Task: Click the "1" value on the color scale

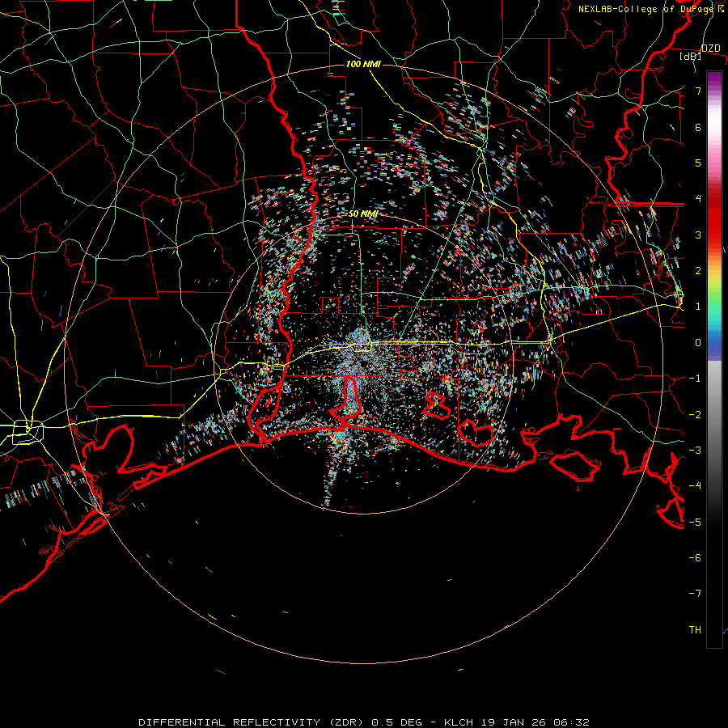Action: tap(698, 307)
